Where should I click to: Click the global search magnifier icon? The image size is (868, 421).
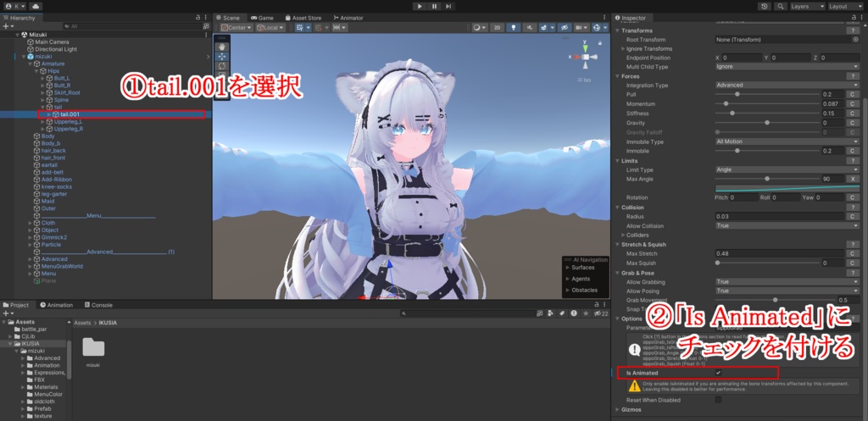coord(781,6)
